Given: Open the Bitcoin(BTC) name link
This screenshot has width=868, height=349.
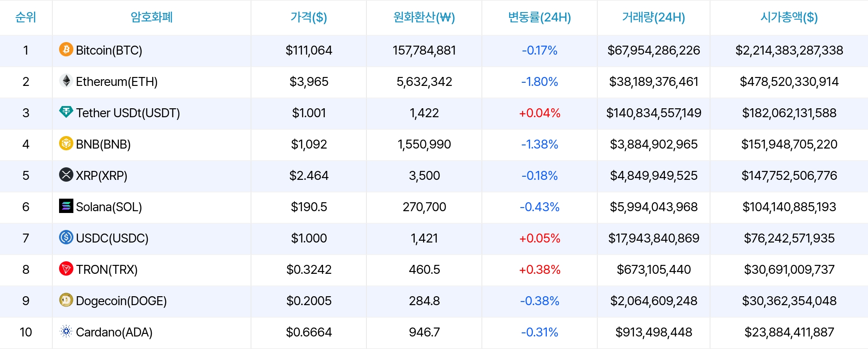Looking at the screenshot, I should pyautogui.click(x=109, y=50).
